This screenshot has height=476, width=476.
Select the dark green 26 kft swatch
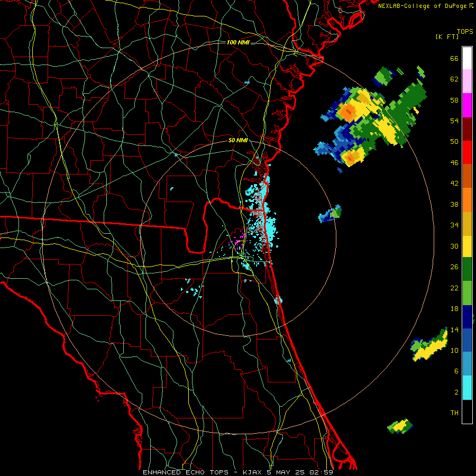(x=467, y=269)
